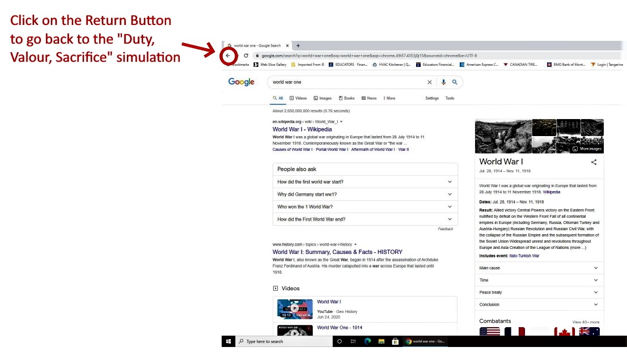Expand 'Who won the 1 World War?'

365,207
